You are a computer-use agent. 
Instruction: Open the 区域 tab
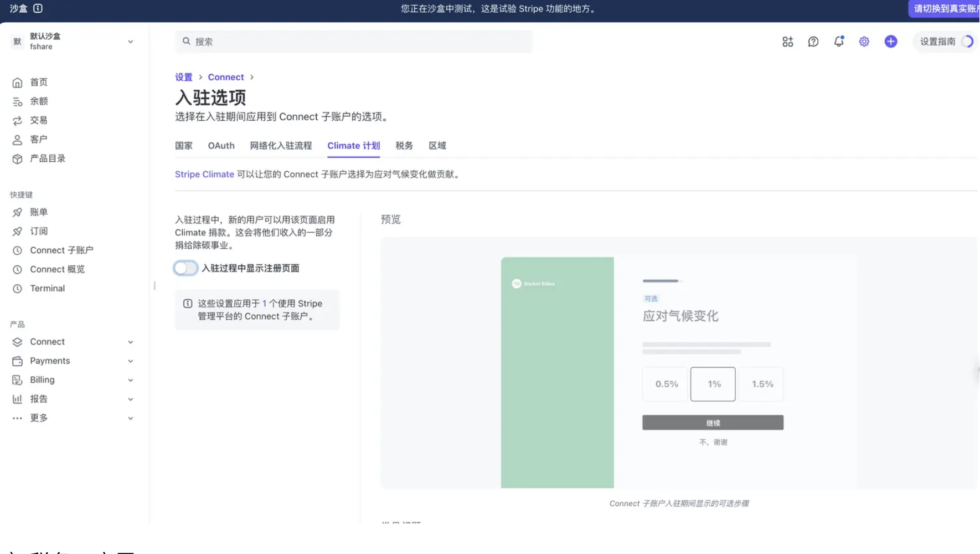[437, 146]
